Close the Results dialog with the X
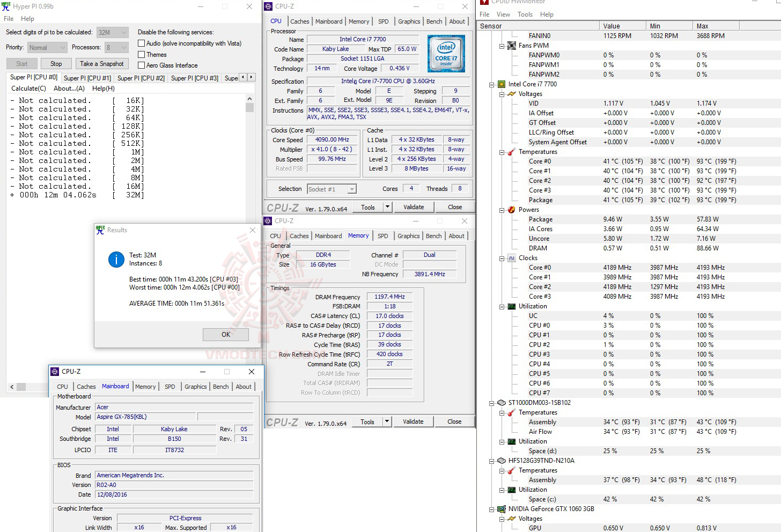Screen dimensions: 781x532 click(x=253, y=230)
